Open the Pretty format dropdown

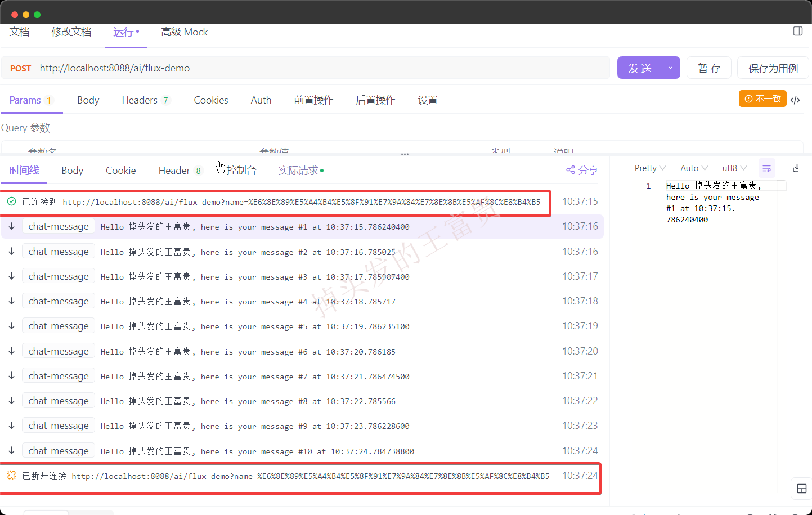tap(650, 168)
